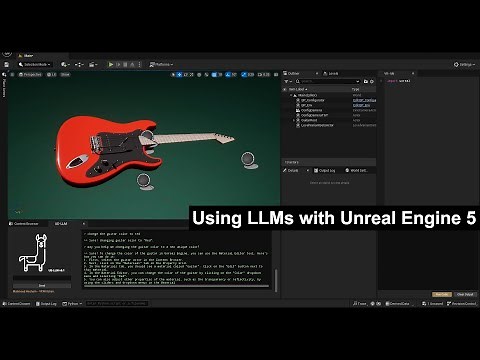480x360 pixels.
Task: Select the ConfigCamera actor row
Action: point(329,110)
